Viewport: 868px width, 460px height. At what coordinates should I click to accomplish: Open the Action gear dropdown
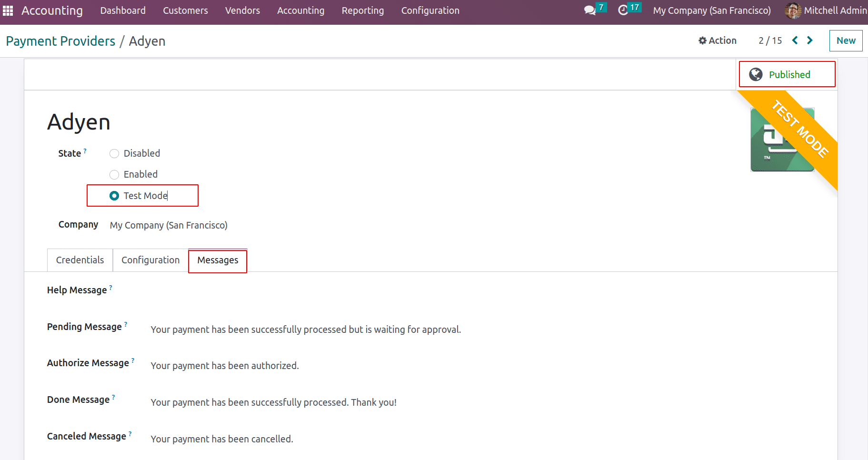click(x=718, y=40)
